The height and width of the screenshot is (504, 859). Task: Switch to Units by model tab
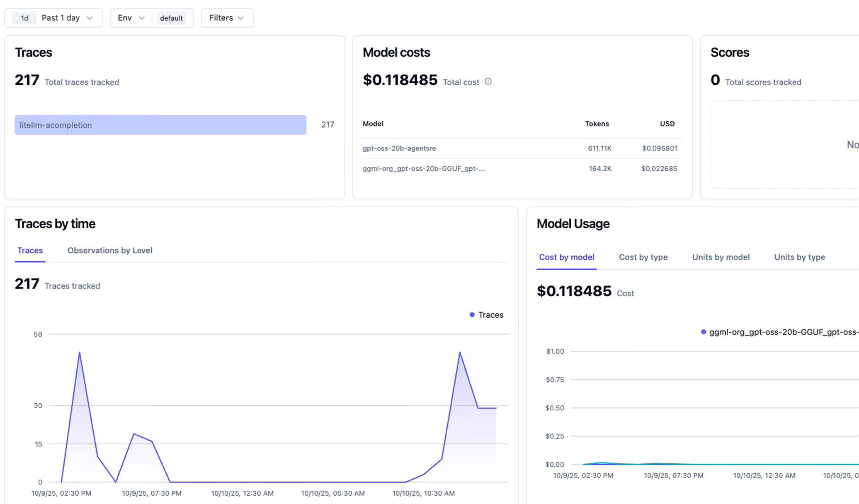[x=721, y=257]
